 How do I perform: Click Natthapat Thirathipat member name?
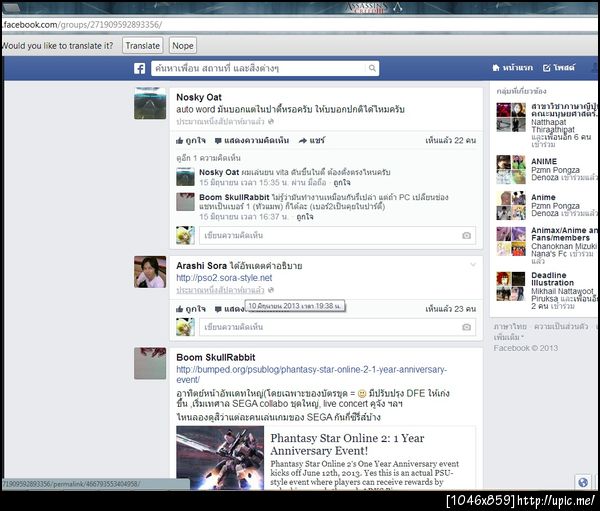click(x=553, y=126)
